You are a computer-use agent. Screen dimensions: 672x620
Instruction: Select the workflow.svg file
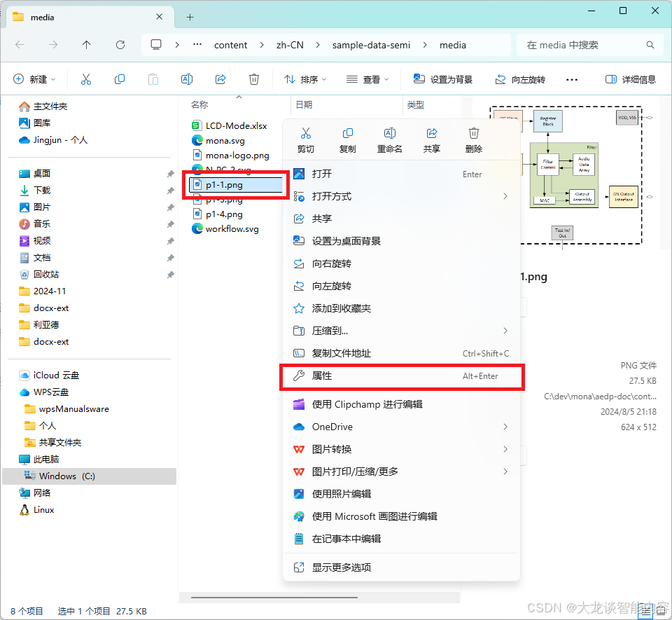[232, 229]
